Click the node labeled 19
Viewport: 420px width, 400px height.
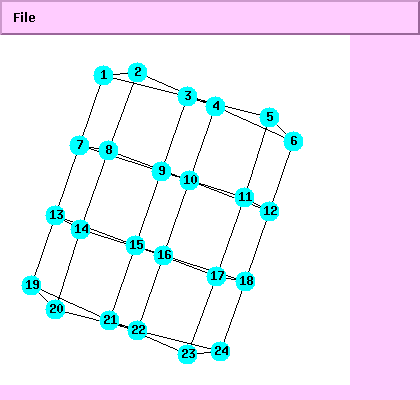[32, 285]
